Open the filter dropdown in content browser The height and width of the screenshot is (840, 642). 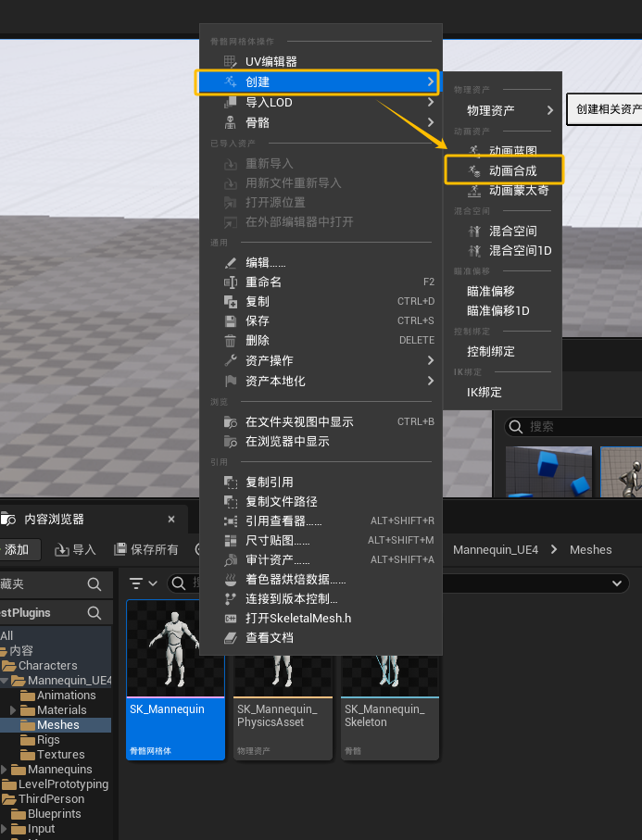coord(143,583)
